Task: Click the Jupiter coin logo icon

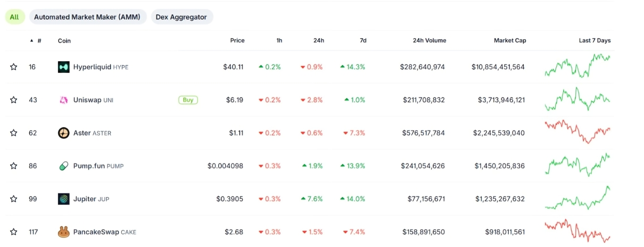Action: (x=63, y=199)
